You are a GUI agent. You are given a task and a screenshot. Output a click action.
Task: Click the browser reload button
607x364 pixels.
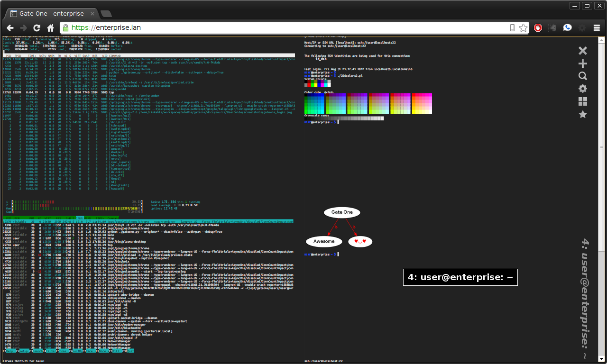37,27
